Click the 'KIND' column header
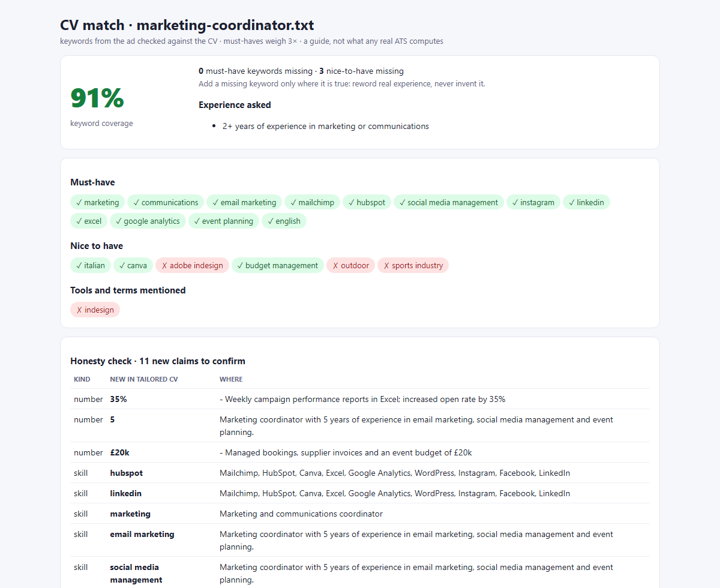This screenshot has width=720, height=588. pos(82,379)
